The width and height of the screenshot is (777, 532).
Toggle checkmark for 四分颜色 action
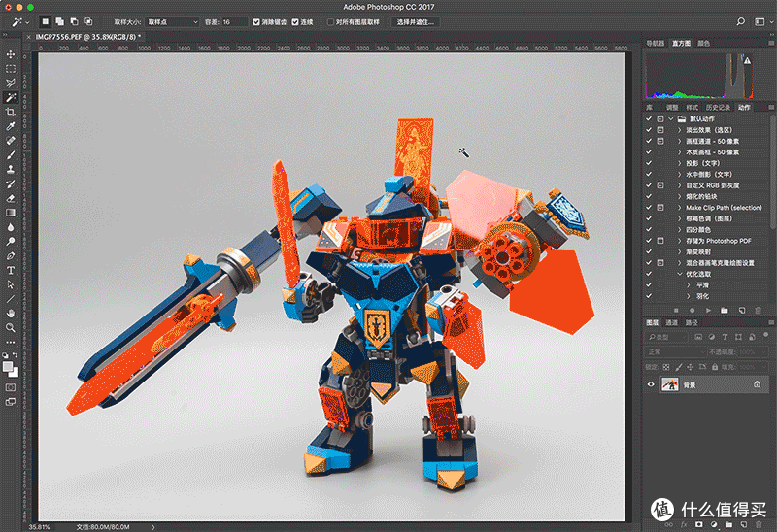point(649,229)
